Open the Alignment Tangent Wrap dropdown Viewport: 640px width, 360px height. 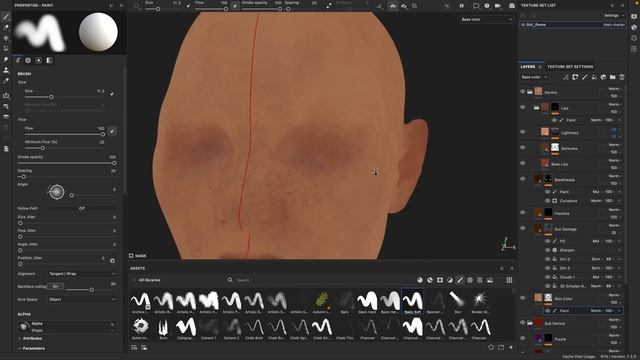[82, 274]
